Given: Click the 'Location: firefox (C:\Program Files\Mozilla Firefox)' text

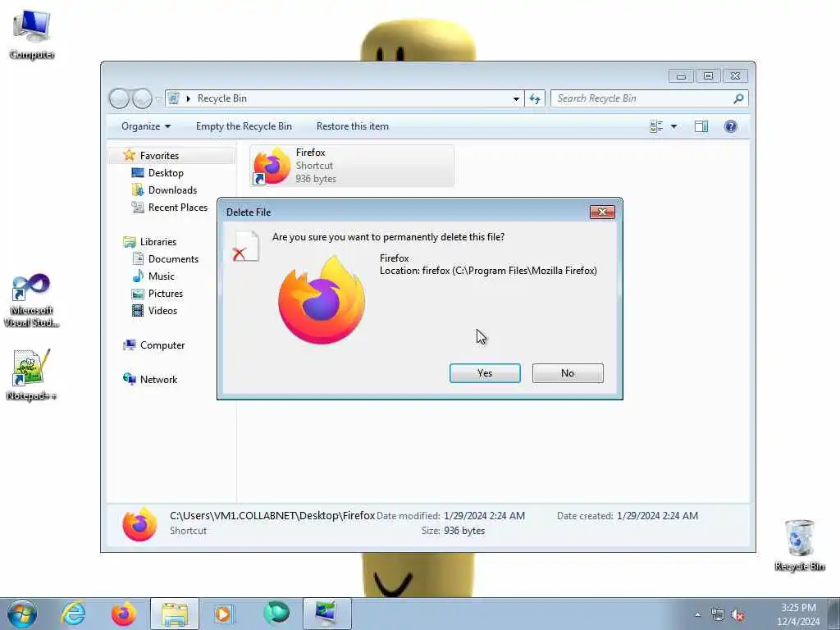Looking at the screenshot, I should coord(488,271).
